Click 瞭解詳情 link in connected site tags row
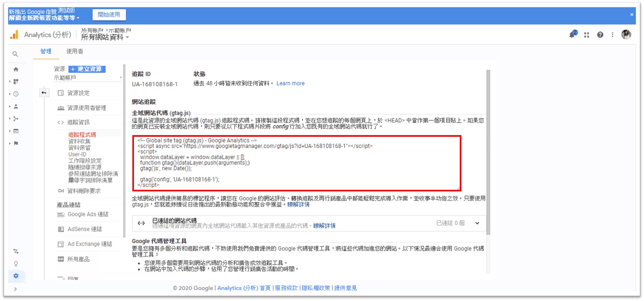The width and height of the screenshot is (644, 301). 325,226
